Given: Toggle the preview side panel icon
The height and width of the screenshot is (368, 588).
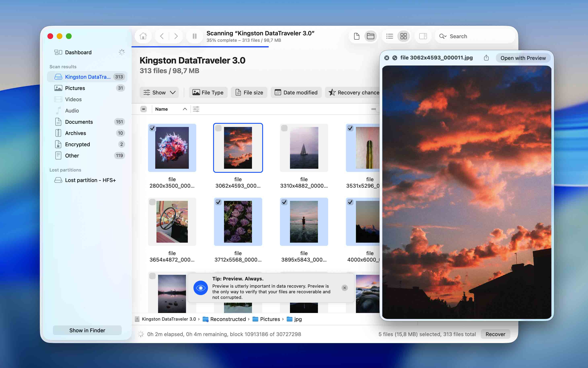Looking at the screenshot, I should pos(423,36).
